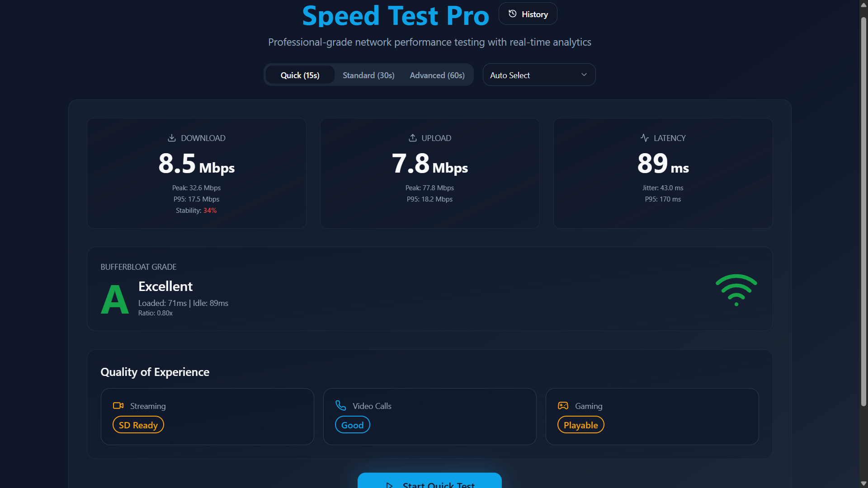Image resolution: width=868 pixels, height=488 pixels.
Task: Click the latency pulse icon
Action: [645, 138]
